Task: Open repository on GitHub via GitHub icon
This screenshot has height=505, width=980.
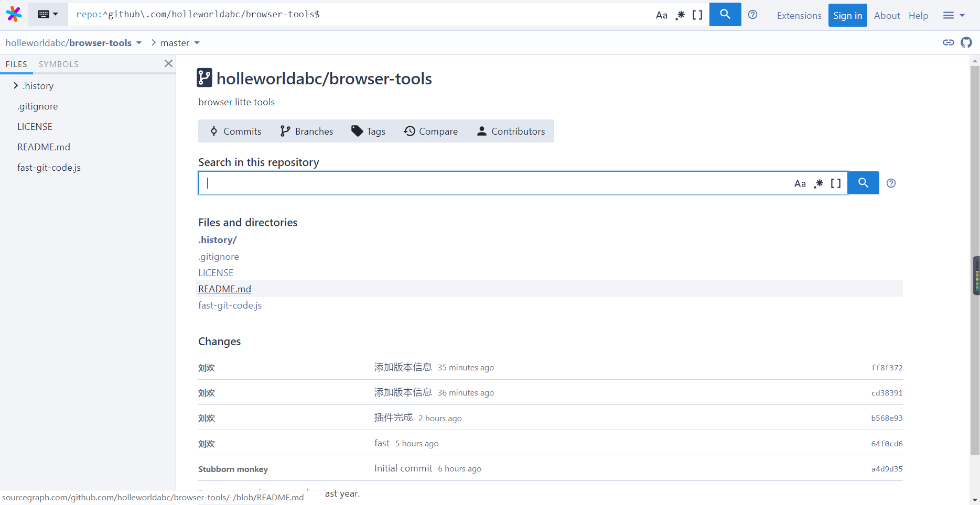Action: click(x=966, y=42)
